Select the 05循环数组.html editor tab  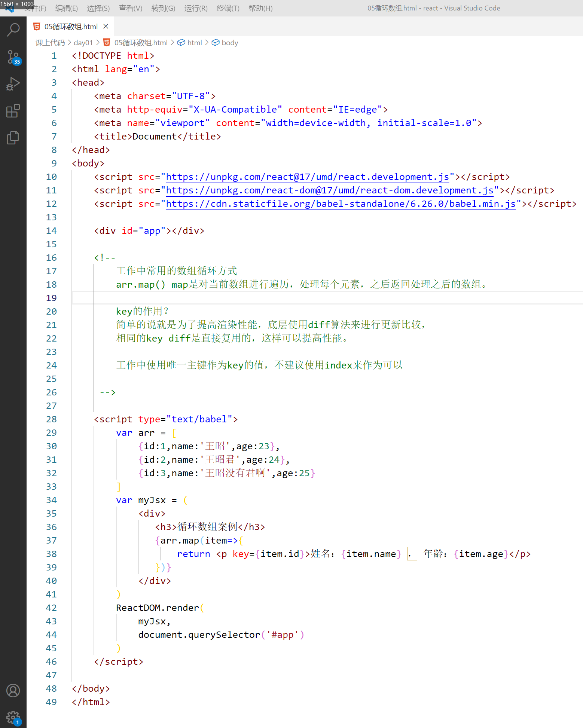[x=71, y=27]
